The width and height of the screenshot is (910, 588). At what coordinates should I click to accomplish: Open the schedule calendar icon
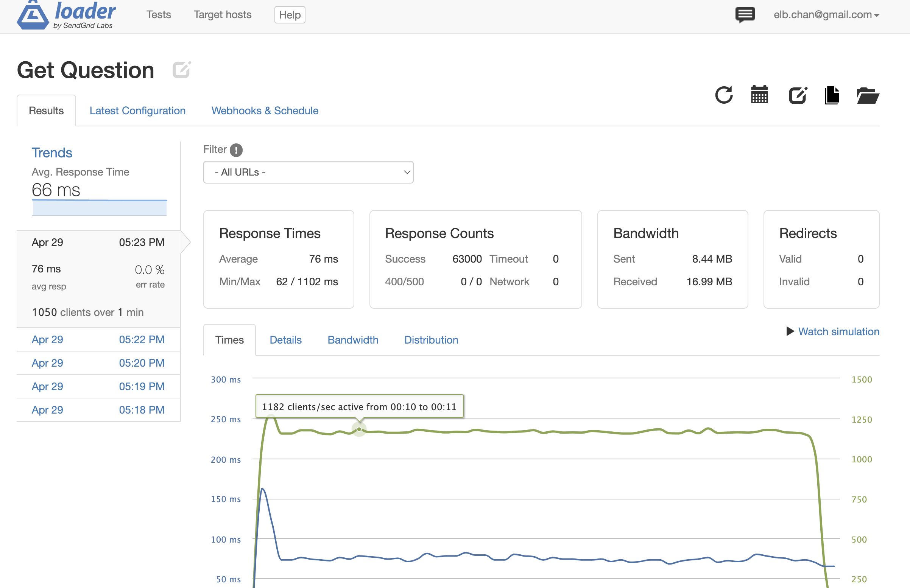pyautogui.click(x=759, y=95)
